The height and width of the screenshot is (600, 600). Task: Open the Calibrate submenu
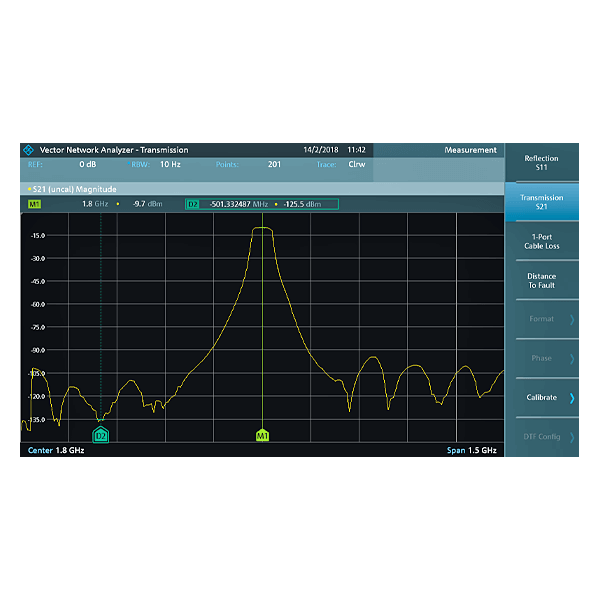point(541,397)
